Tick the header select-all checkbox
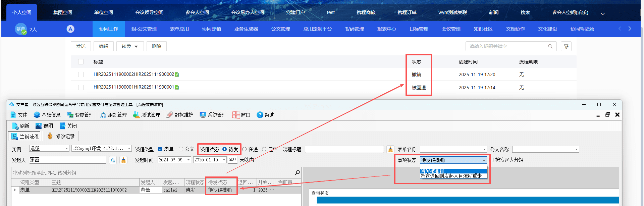Viewport: 644px width, 206px height. click(x=81, y=62)
